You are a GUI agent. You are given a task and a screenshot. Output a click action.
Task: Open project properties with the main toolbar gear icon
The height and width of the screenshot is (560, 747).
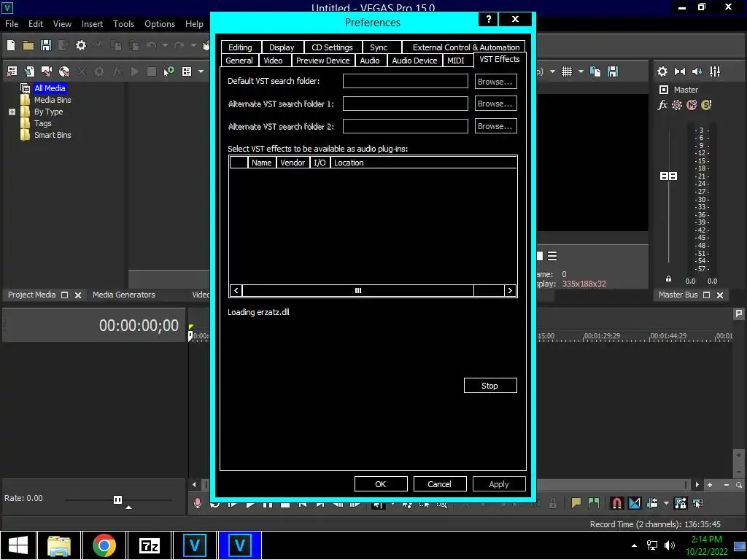click(x=81, y=45)
